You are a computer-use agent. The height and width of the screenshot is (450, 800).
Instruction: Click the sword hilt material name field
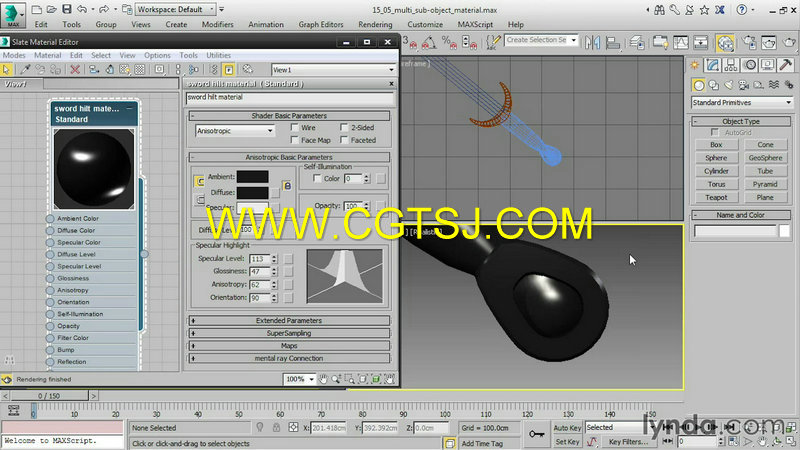pos(290,97)
